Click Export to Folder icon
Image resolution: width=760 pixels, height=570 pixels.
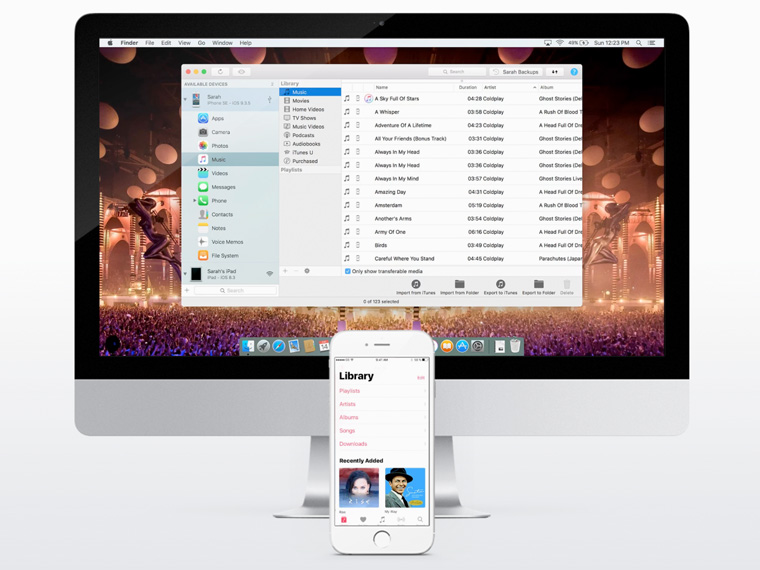[x=538, y=284]
